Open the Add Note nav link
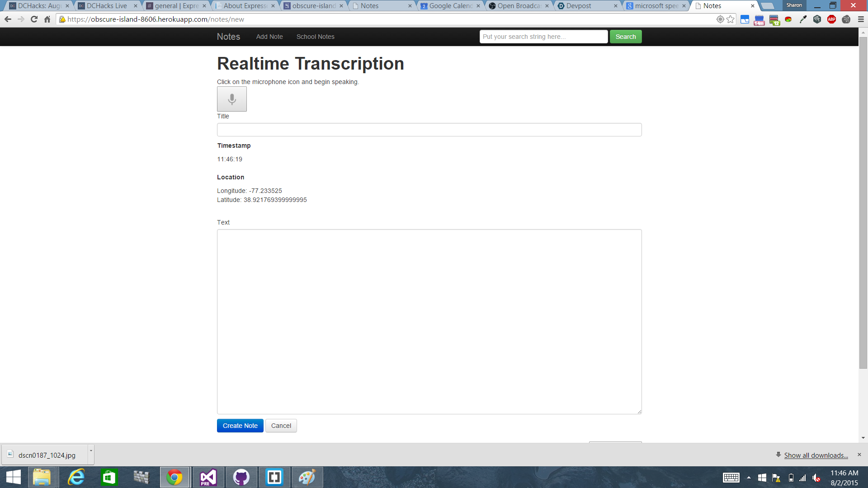 coord(269,37)
